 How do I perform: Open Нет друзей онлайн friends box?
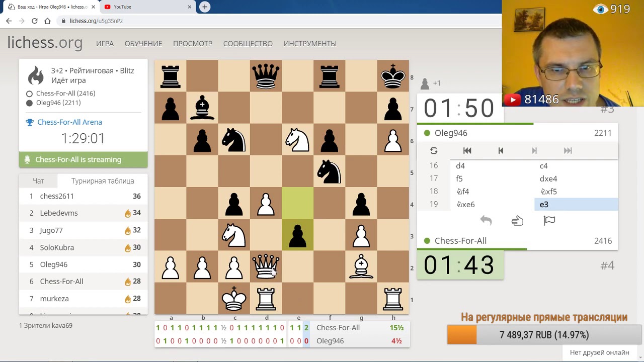pos(599,352)
